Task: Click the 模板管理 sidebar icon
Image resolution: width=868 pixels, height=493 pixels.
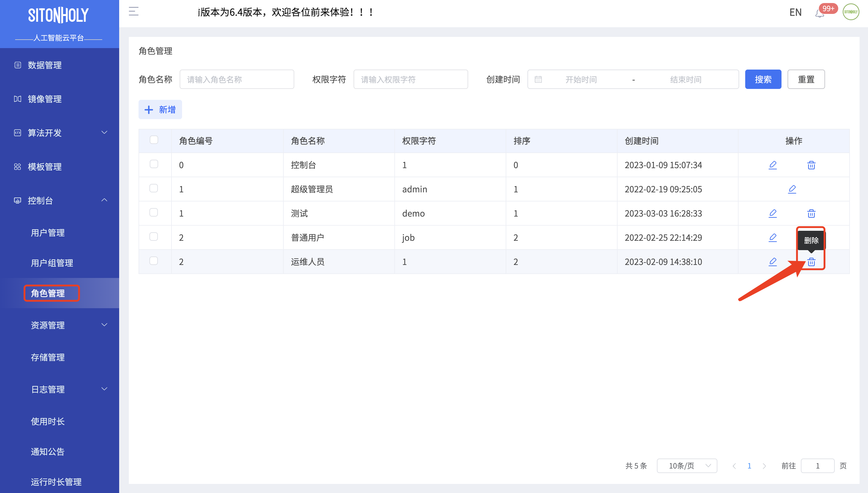Action: [x=18, y=167]
